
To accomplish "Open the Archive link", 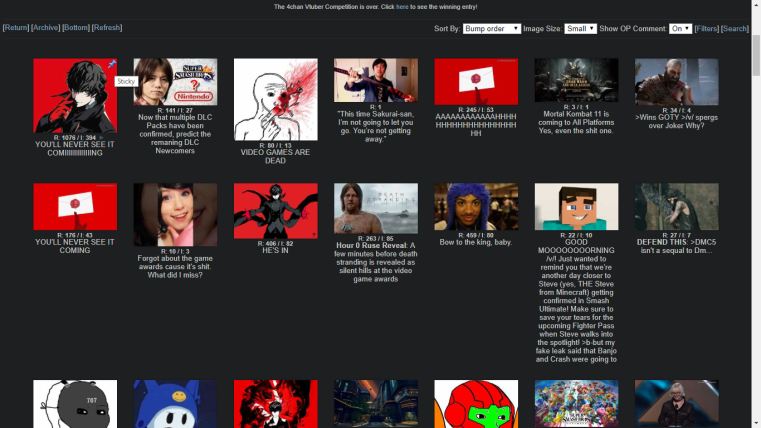I will coord(45,28).
